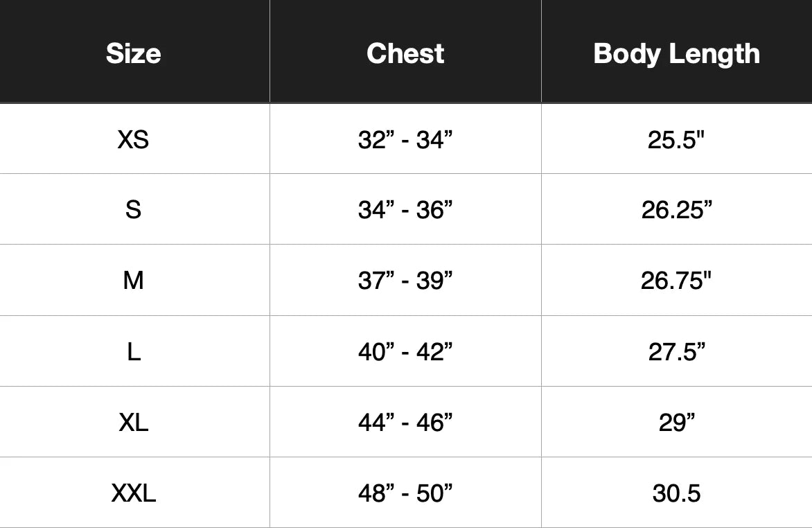
Task: Select the M size cell
Action: tap(133, 281)
